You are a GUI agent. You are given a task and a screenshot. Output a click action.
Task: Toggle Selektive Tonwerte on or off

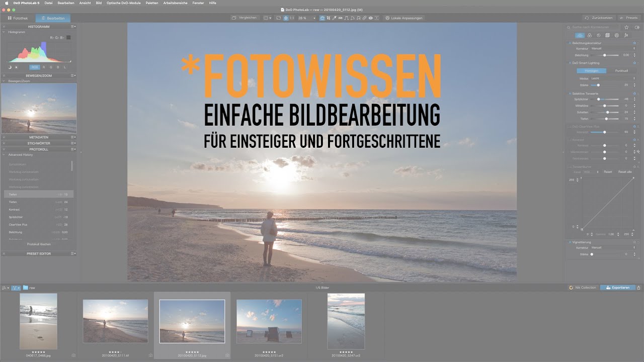coord(570,94)
